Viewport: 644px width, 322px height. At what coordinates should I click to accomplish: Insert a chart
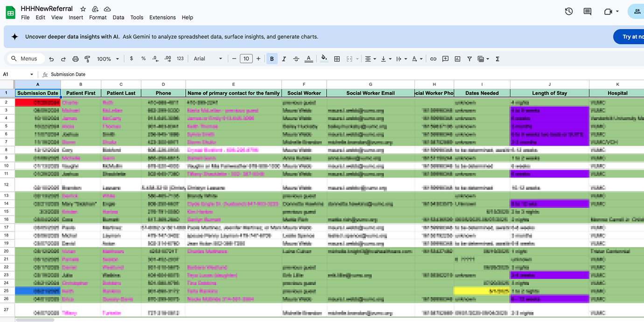(x=457, y=59)
